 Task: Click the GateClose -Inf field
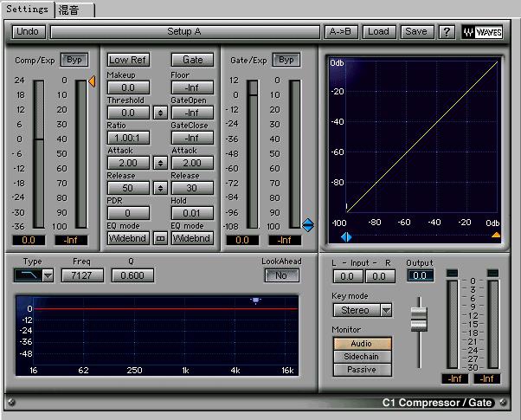[192, 138]
